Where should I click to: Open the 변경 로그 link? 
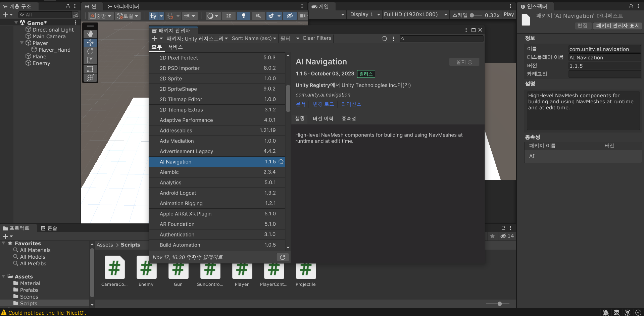[324, 104]
